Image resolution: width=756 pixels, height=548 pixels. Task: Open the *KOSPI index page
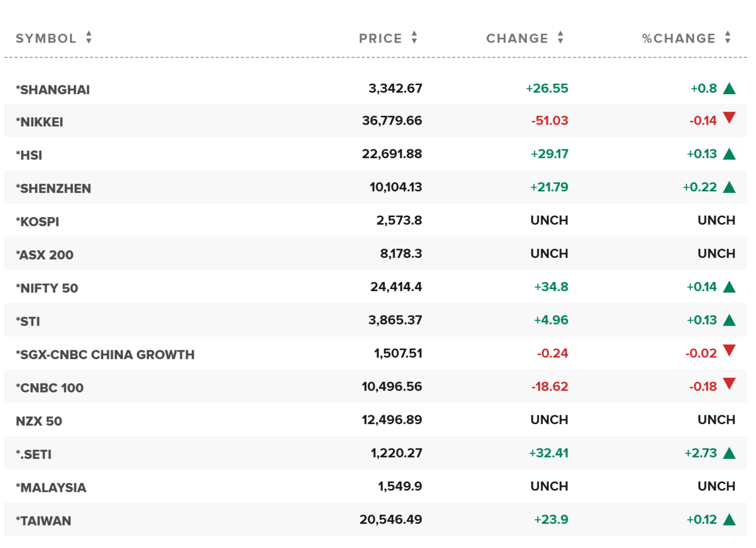click(x=37, y=222)
